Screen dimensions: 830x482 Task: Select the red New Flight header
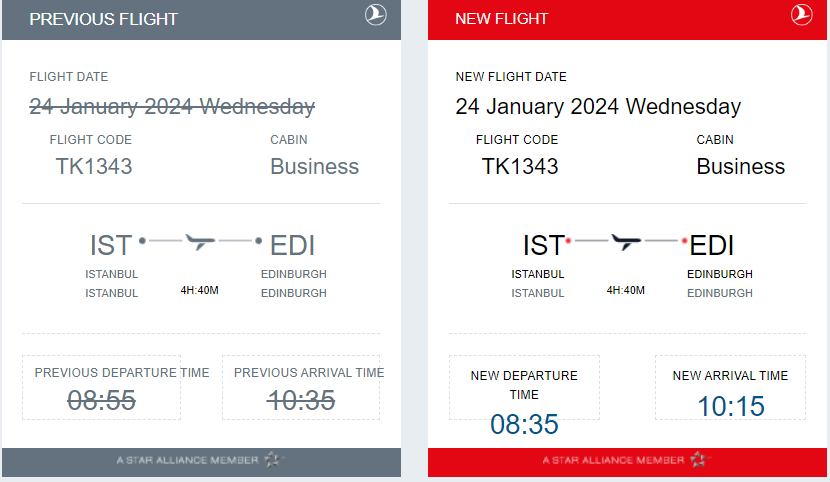pyautogui.click(x=502, y=19)
